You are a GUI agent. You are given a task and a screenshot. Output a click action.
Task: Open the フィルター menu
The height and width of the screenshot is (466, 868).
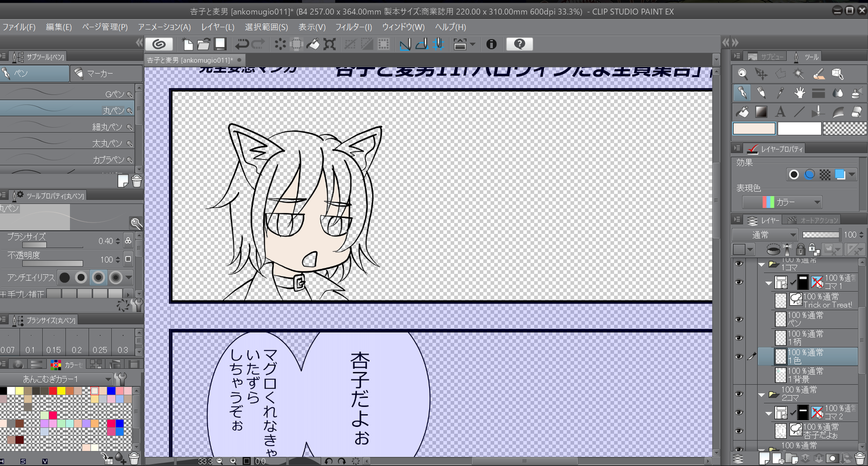tap(354, 27)
